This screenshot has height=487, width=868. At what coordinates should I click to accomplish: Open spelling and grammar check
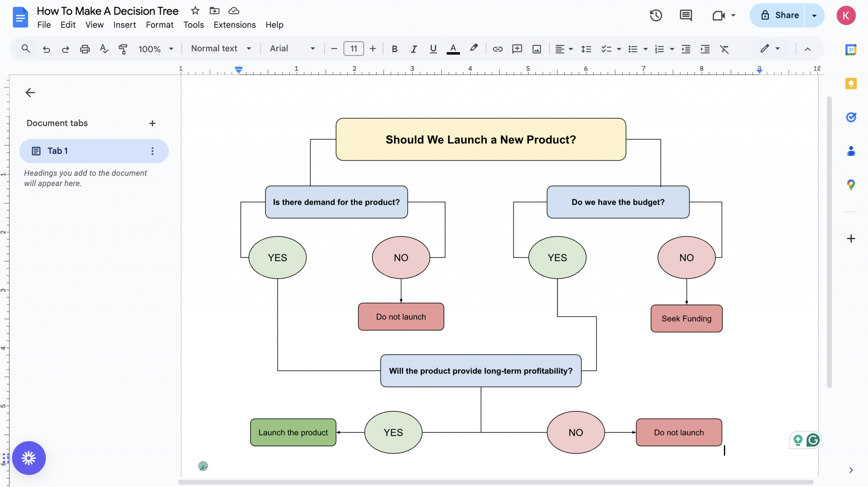click(104, 48)
